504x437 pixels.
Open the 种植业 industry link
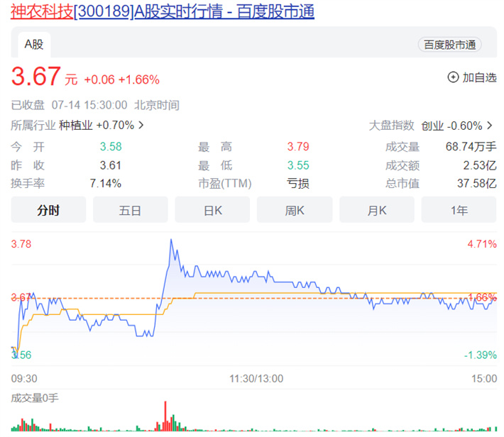(x=75, y=126)
